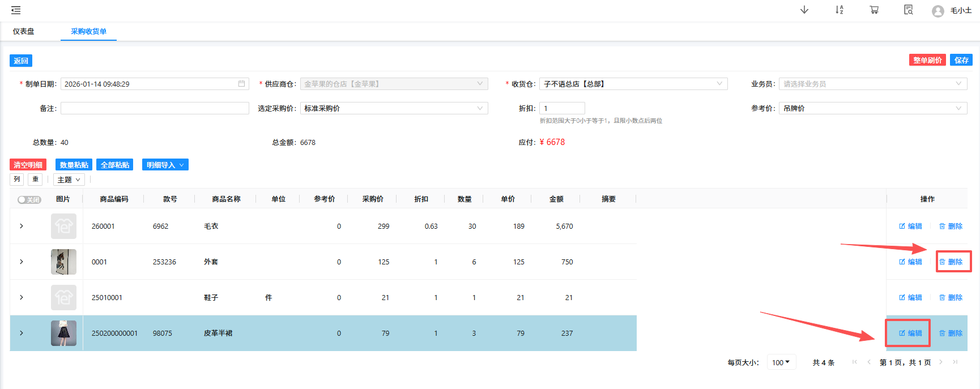Click the 金额 column header
980x389 pixels.
pos(556,199)
